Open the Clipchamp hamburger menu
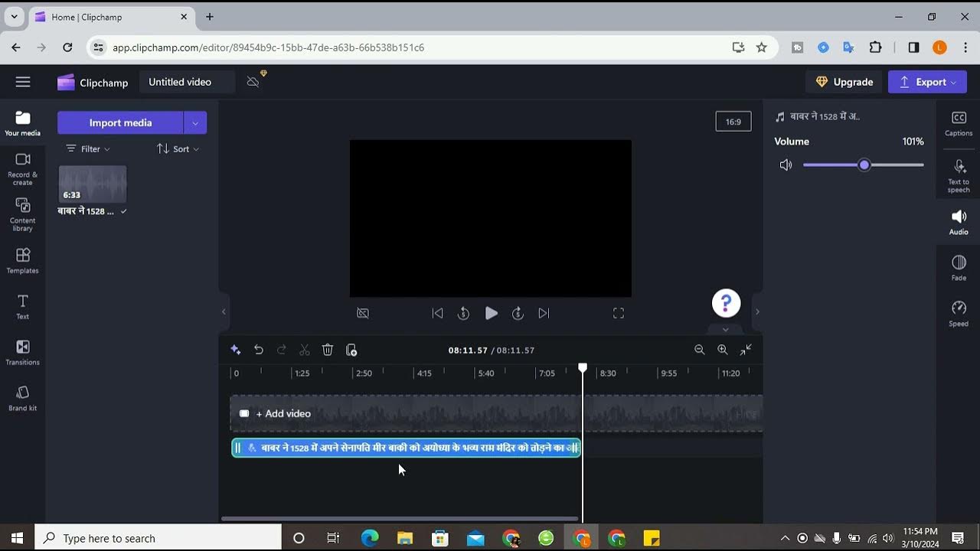The width and height of the screenshot is (980, 551). point(23,82)
